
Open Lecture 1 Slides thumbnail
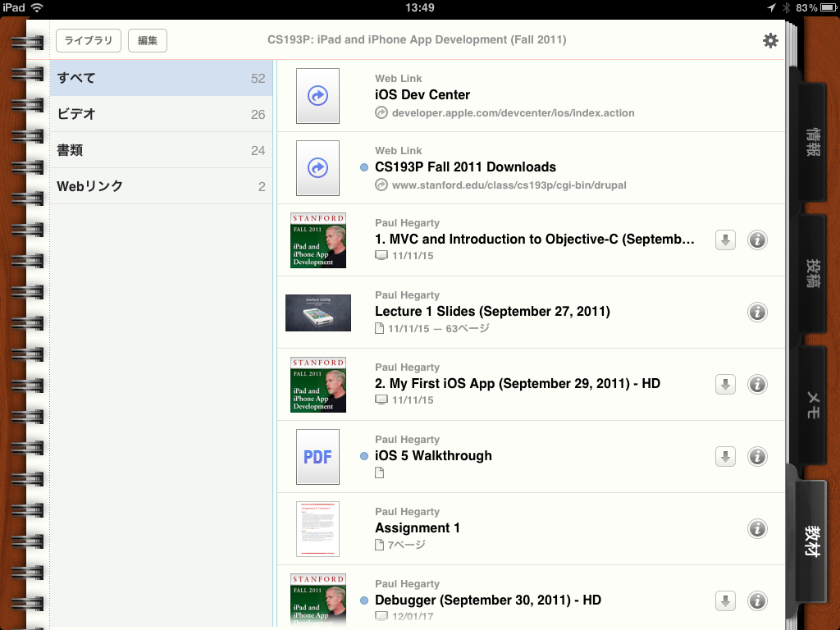pyautogui.click(x=317, y=313)
